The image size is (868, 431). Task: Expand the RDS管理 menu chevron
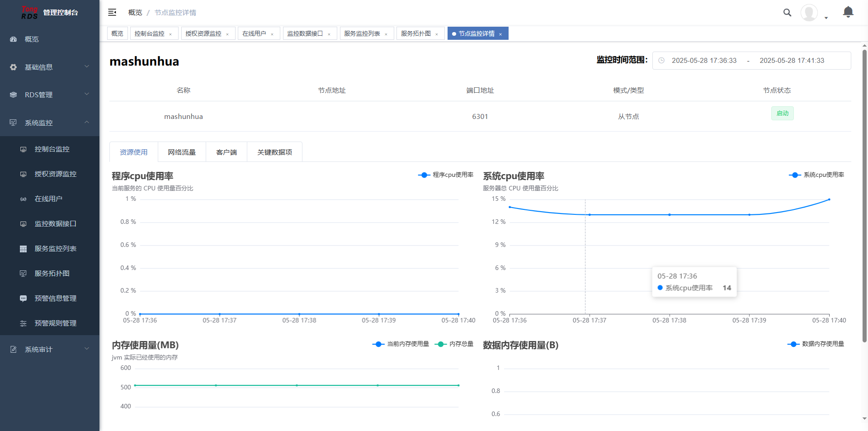click(87, 95)
